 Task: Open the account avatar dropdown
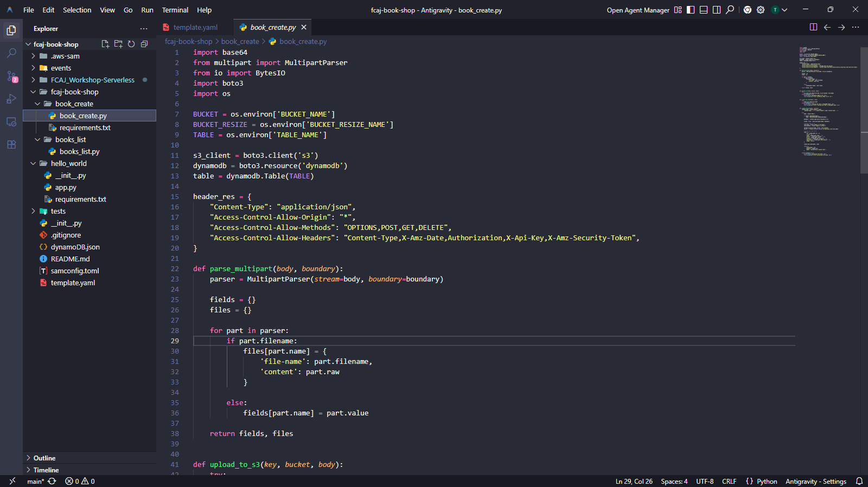pos(780,10)
